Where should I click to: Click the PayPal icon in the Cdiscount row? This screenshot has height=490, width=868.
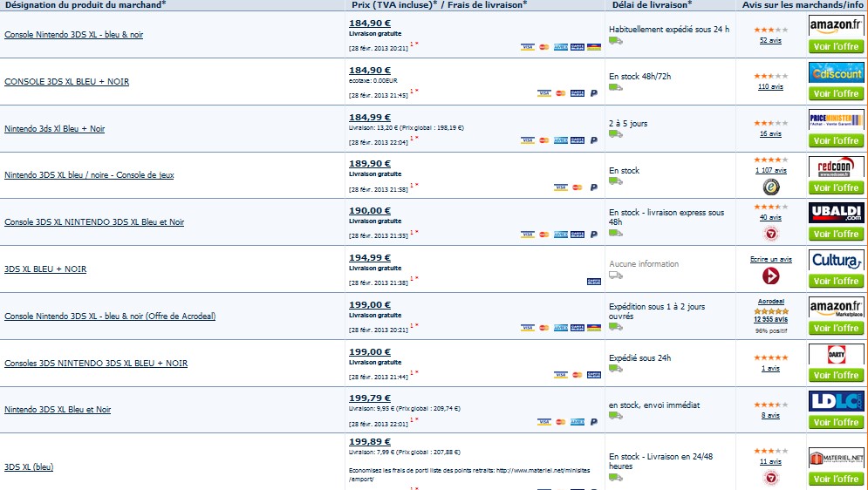click(593, 93)
